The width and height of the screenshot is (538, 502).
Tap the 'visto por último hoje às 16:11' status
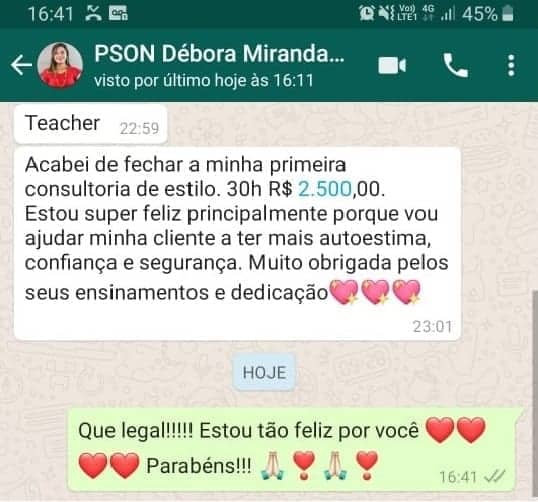(x=204, y=81)
